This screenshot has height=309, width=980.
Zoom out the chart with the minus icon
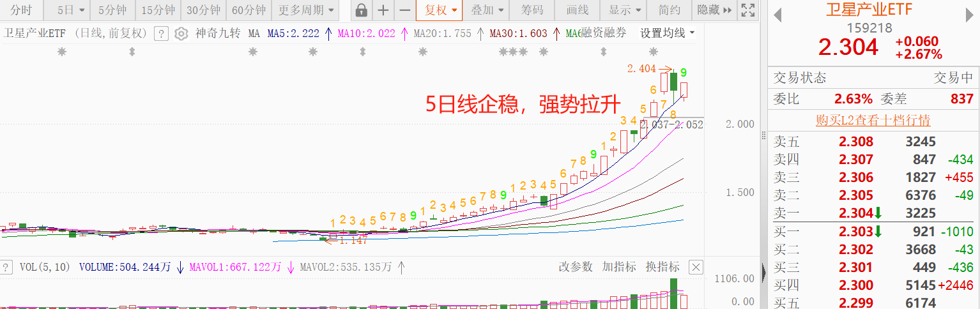tap(404, 10)
